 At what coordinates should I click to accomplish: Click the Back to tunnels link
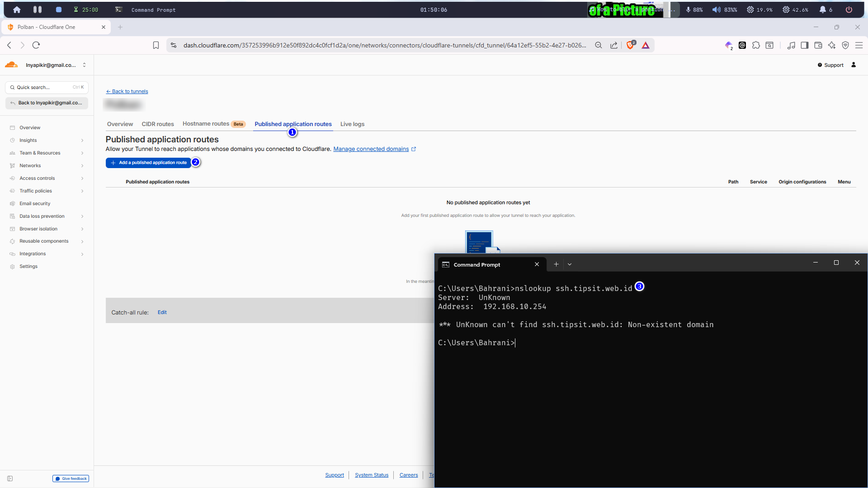point(127,91)
